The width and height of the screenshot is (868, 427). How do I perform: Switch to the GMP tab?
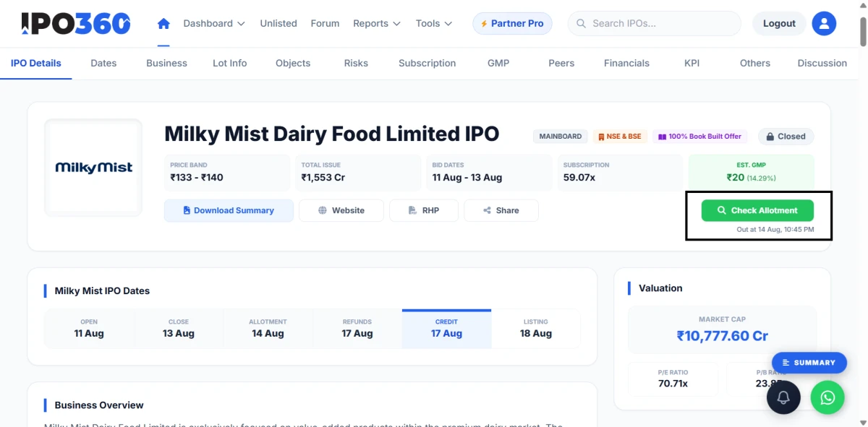pos(498,63)
